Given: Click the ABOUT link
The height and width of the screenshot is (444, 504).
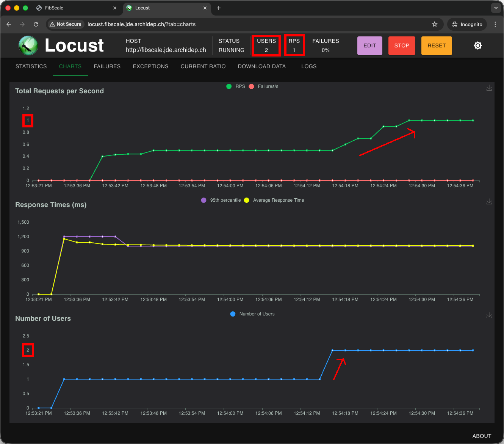Looking at the screenshot, I should coord(482,436).
